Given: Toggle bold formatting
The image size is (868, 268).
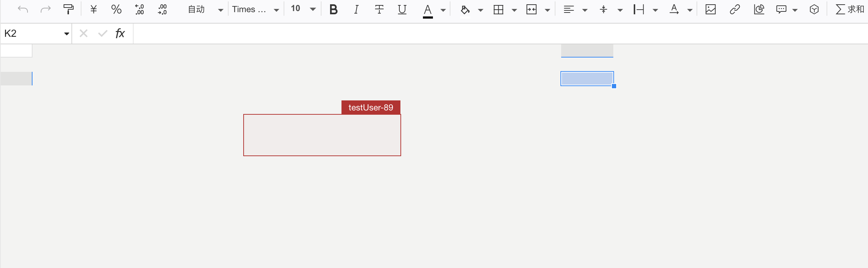Looking at the screenshot, I should pos(334,9).
